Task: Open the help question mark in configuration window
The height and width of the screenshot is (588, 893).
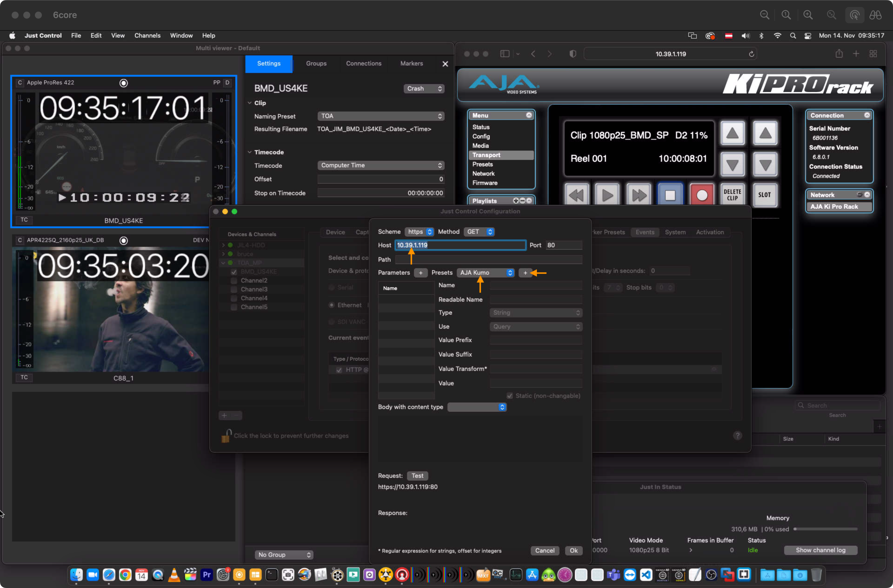Action: pyautogui.click(x=737, y=435)
